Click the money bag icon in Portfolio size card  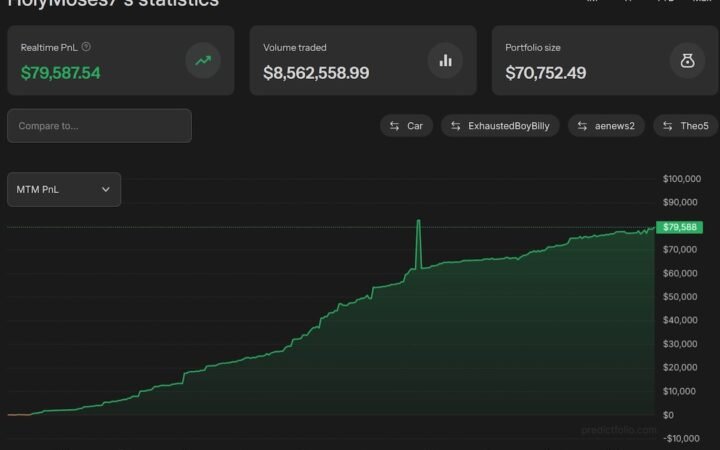[687, 61]
